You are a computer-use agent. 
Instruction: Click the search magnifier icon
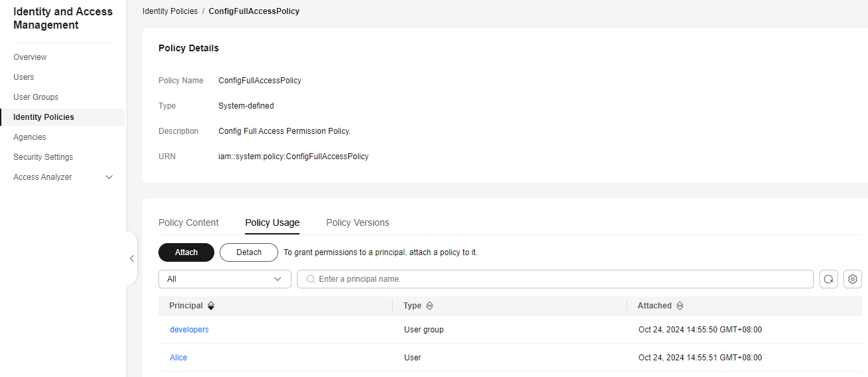tap(310, 279)
